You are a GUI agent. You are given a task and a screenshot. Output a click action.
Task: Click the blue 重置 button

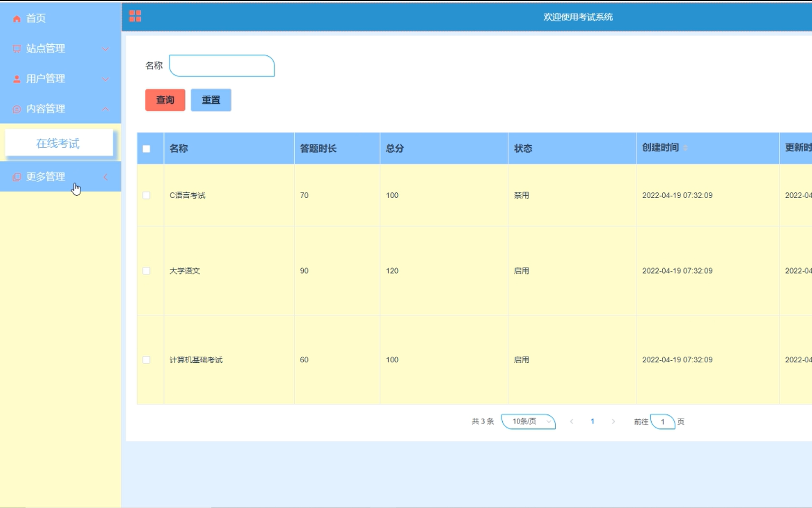coord(211,100)
